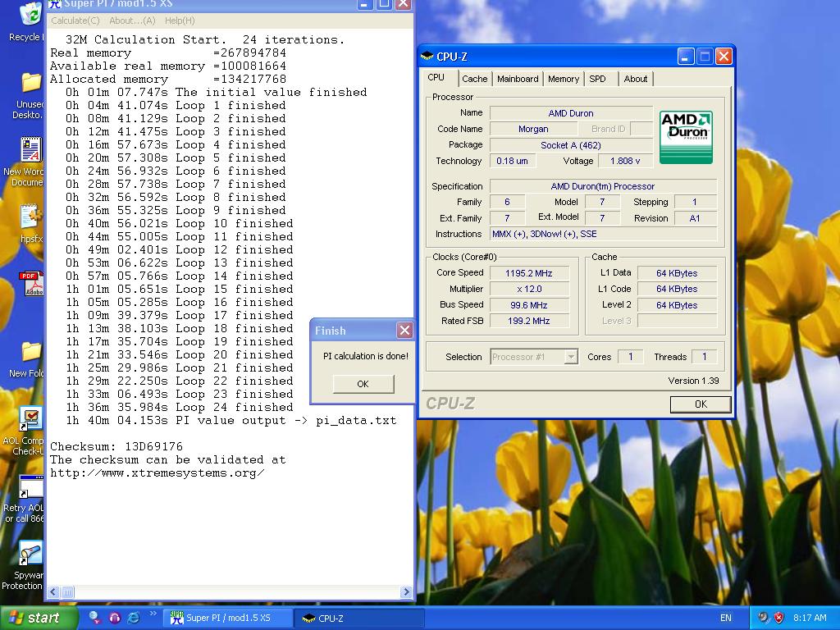Viewport: 840px width, 630px height.
Task: Open the Unused Desktop folder icon
Action: tap(31, 83)
